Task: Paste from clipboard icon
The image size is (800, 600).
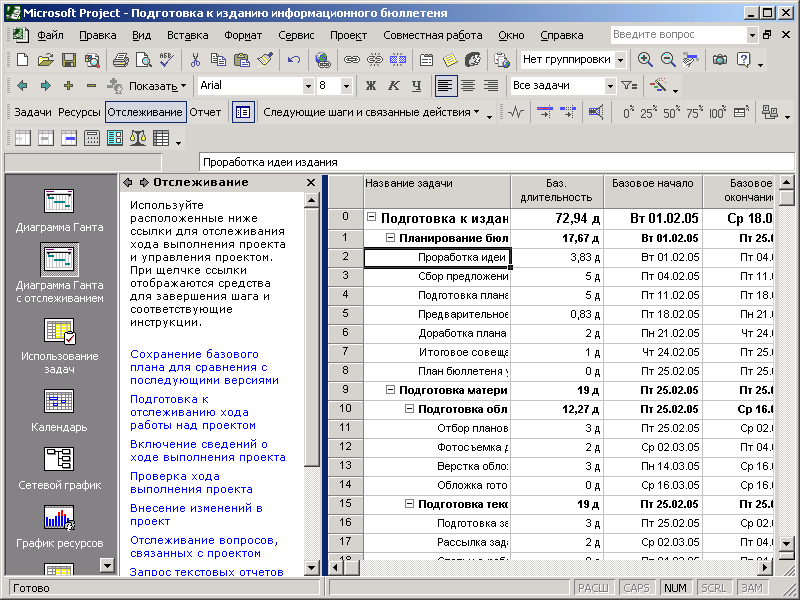Action: click(241, 60)
